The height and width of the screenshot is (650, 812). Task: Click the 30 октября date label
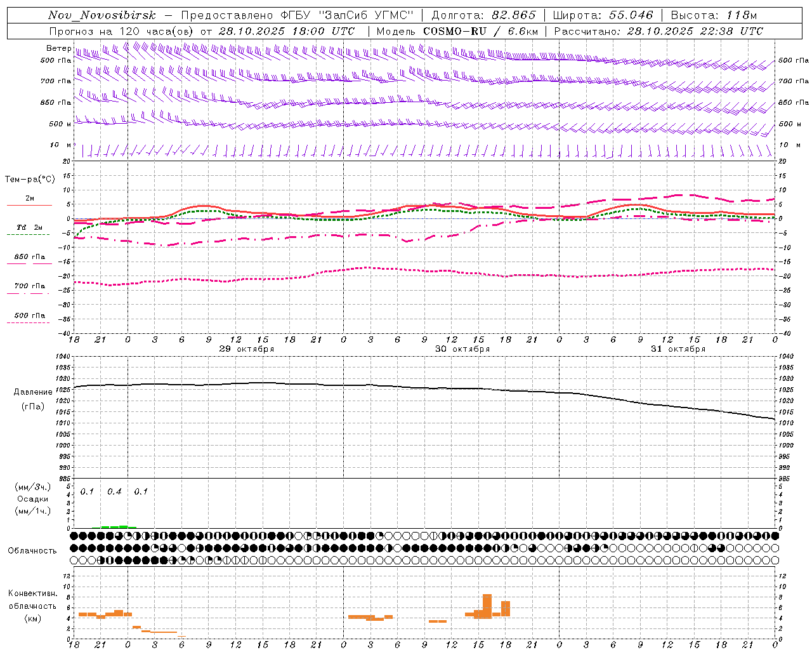462,349
